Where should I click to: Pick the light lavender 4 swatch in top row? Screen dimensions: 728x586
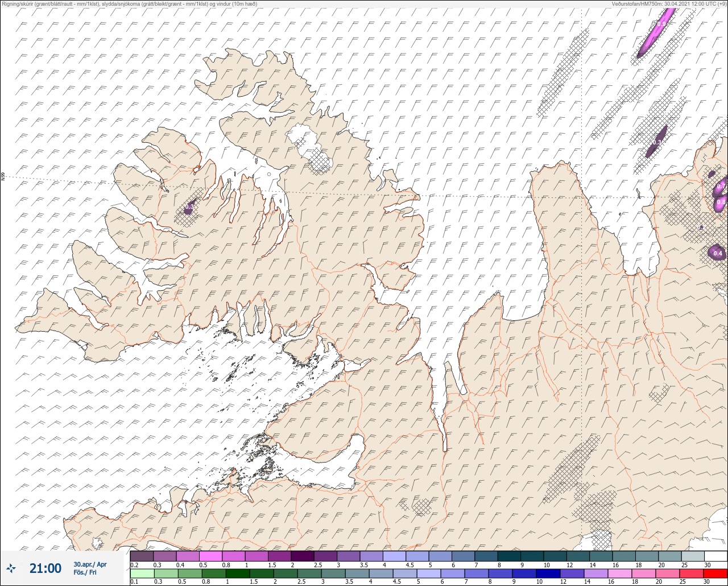(x=394, y=556)
